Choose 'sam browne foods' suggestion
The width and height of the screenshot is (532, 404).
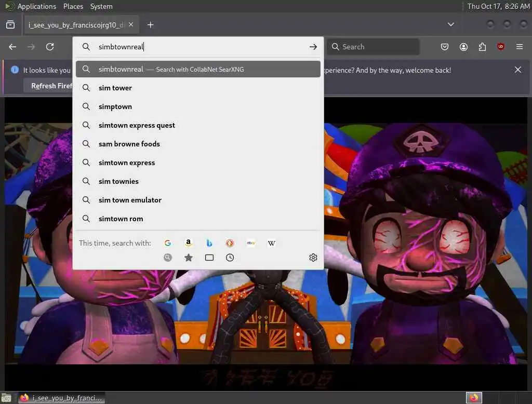(198, 144)
